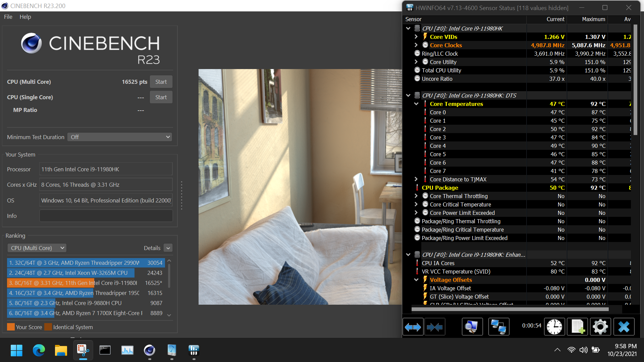Screen dimensions: 644x362
Task: Click HWiNFO vertical scrollbar thumb
Action: click(636, 80)
